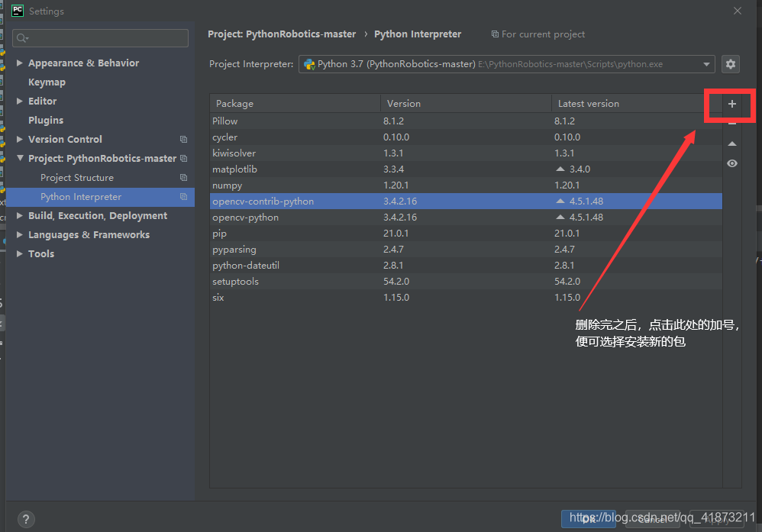
Task: Click the copy icon beside Project: PythonRobotics-master
Action: [183, 159]
